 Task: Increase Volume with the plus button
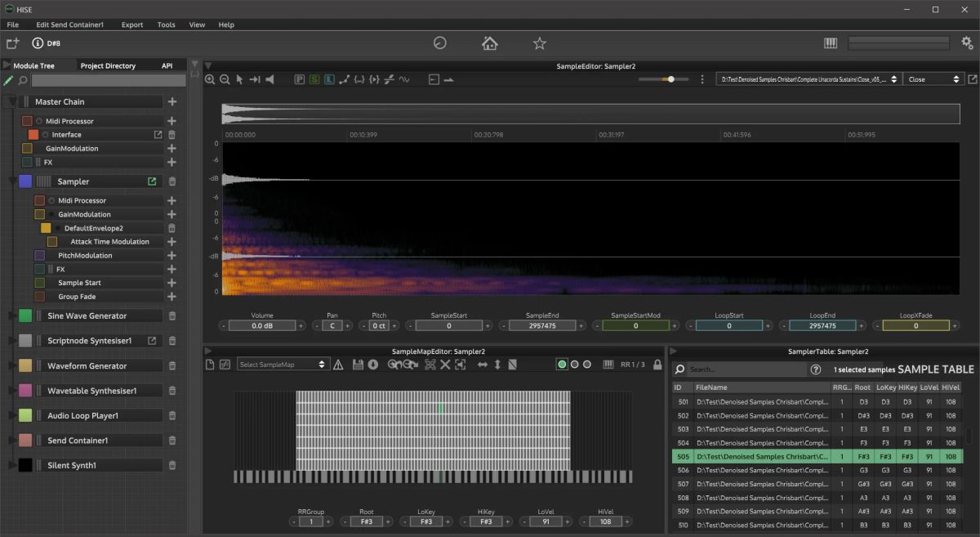coord(301,325)
